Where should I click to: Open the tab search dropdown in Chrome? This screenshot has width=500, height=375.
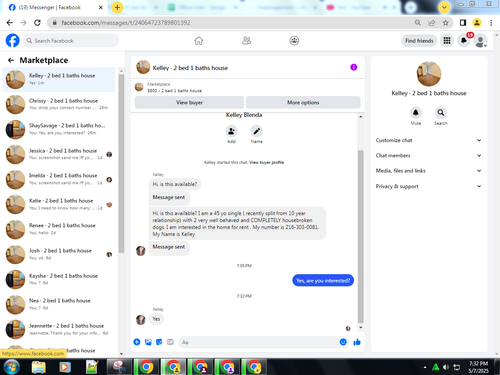[x=444, y=7]
